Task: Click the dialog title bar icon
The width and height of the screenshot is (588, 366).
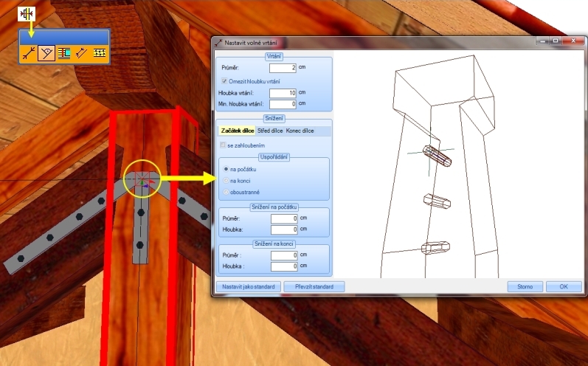Action: [x=218, y=42]
